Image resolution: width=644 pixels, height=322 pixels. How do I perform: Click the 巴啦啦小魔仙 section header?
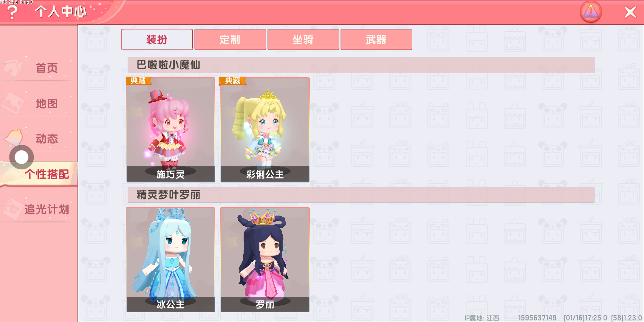tap(361, 65)
